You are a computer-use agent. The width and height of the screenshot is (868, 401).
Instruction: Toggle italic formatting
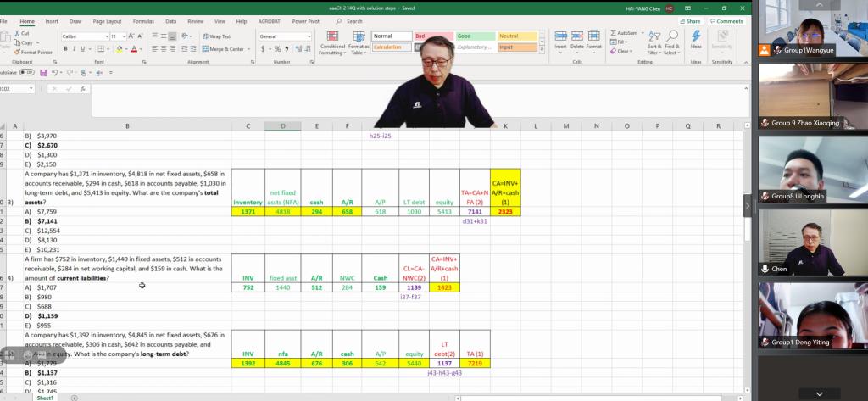(75, 48)
